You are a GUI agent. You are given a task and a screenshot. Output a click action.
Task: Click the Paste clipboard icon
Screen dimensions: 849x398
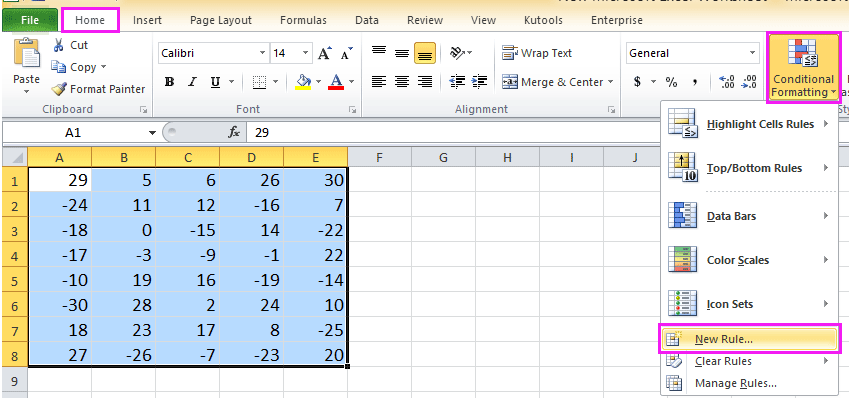point(26,53)
